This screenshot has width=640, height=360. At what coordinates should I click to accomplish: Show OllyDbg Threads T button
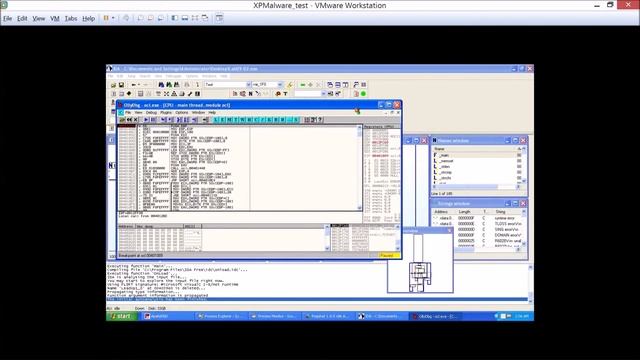pyautogui.click(x=235, y=120)
